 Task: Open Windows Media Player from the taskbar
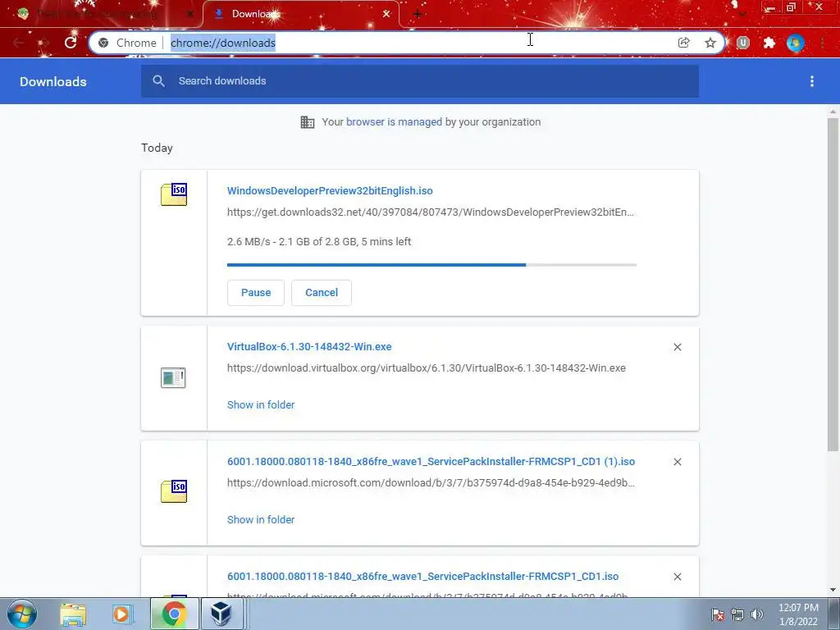(122, 614)
